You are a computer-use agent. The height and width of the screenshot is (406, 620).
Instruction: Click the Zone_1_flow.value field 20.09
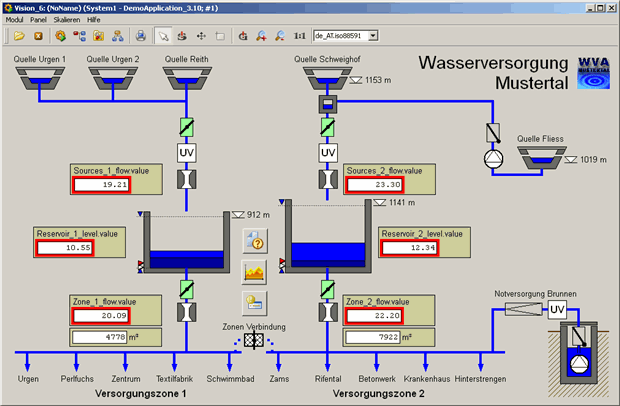tap(101, 315)
